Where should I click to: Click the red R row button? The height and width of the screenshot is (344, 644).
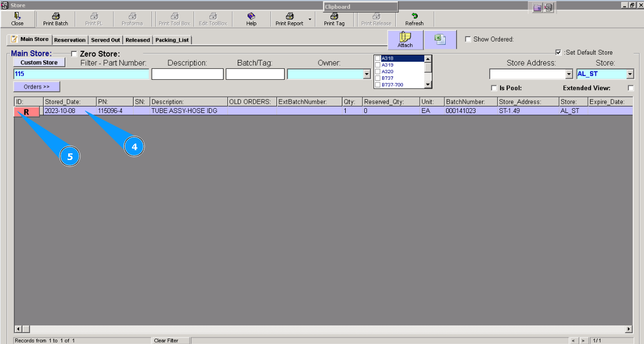(27, 112)
